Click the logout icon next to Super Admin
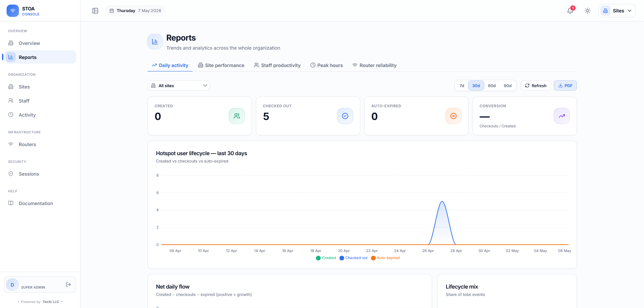The width and height of the screenshot is (644, 308). (68, 285)
